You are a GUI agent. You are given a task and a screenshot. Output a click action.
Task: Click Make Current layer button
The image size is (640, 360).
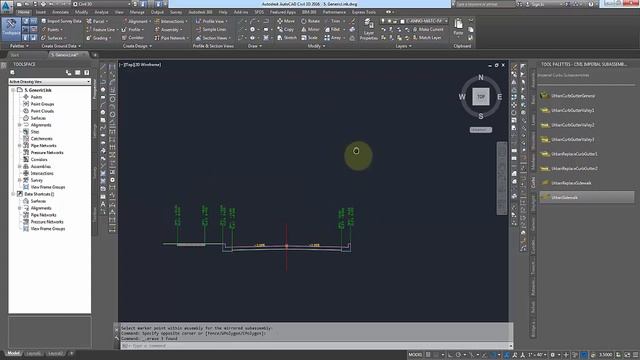(427, 29)
